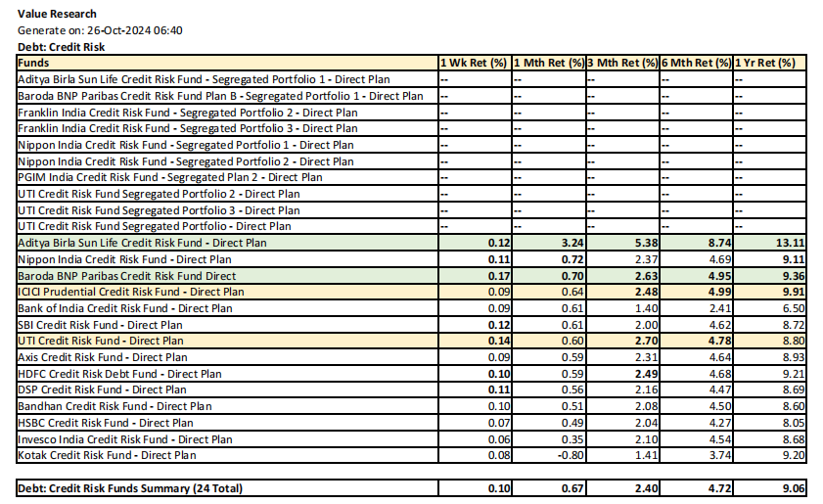Click 'Kotak Credit Risk Fund - Direct Plan'
823x504 pixels.
click(107, 455)
